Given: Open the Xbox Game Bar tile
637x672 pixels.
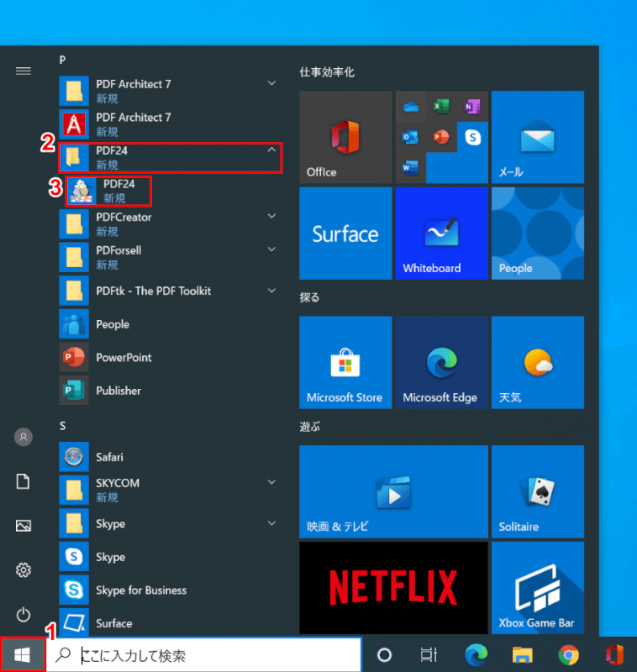Looking at the screenshot, I should 538,587.
